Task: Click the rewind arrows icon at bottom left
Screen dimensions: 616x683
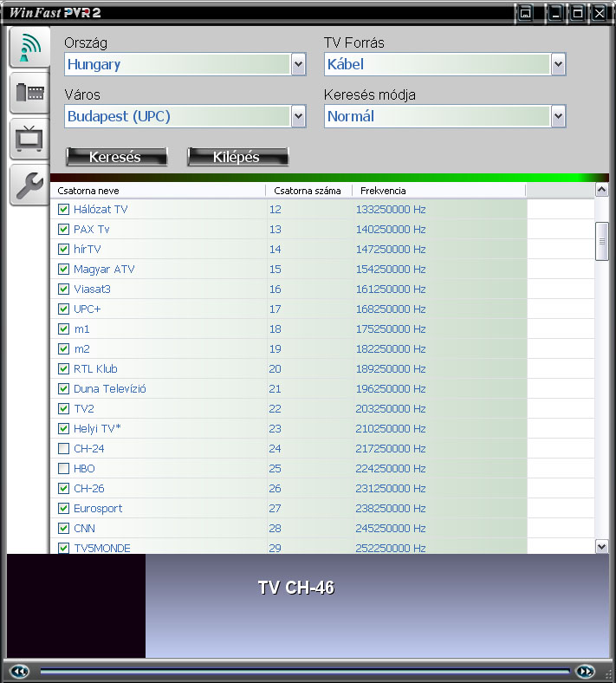Action: pos(20,671)
